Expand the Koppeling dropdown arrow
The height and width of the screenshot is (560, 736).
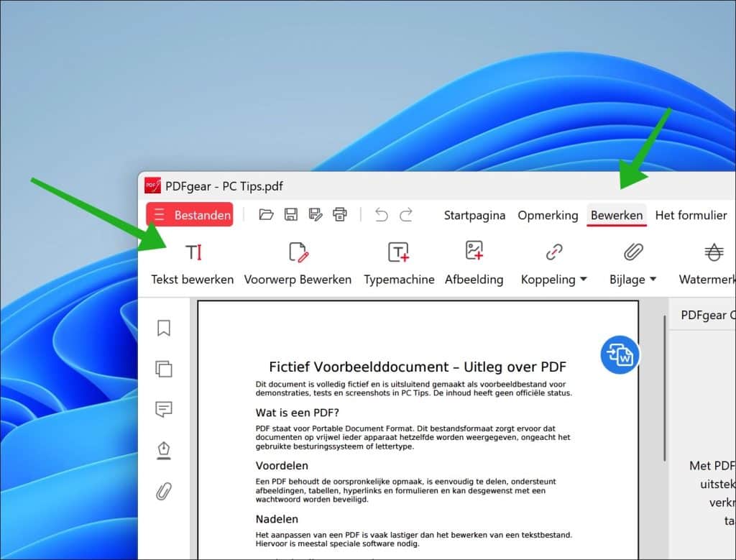(x=584, y=280)
